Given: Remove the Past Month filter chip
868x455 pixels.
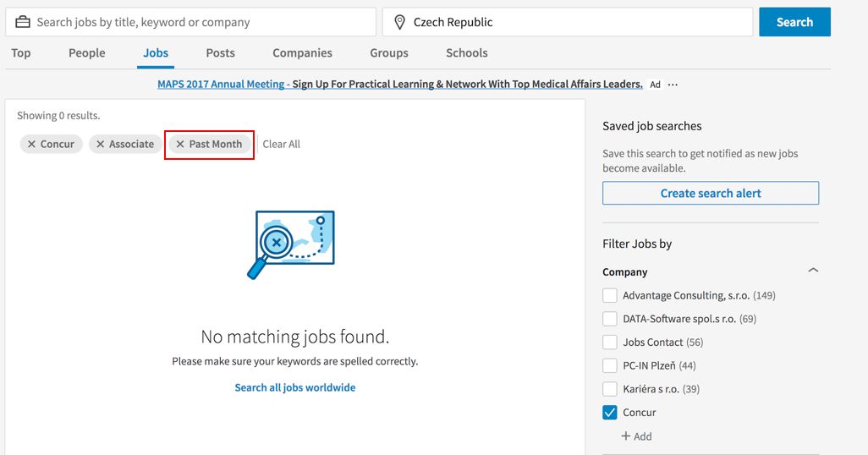Looking at the screenshot, I should coord(180,145).
